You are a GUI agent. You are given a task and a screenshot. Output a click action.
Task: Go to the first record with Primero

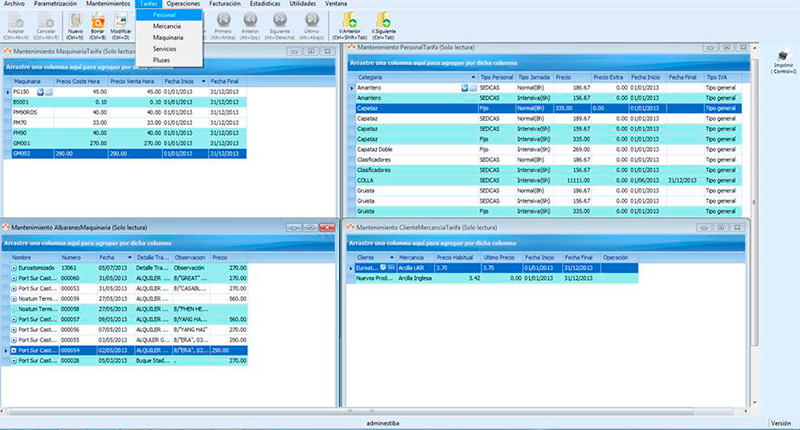coord(223,26)
